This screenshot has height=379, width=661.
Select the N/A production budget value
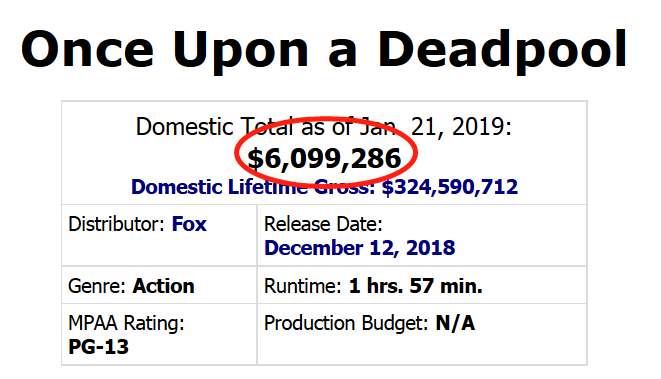pyautogui.click(x=455, y=323)
